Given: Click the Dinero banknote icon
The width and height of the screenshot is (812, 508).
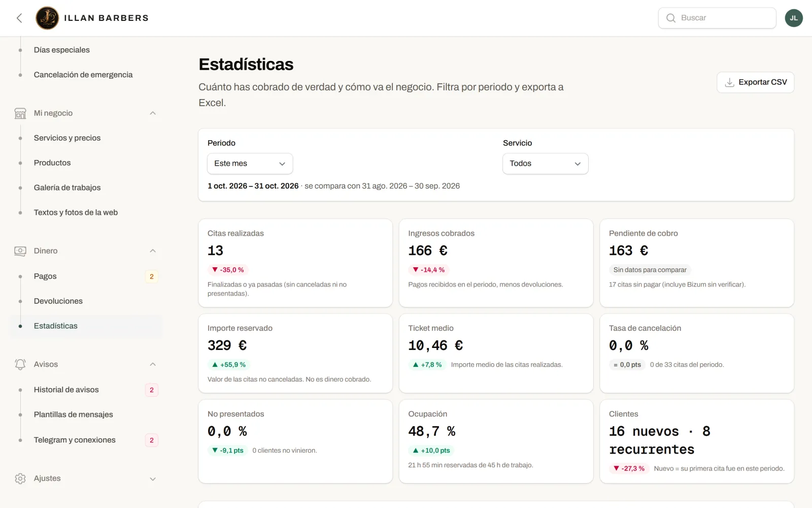Looking at the screenshot, I should [x=20, y=251].
